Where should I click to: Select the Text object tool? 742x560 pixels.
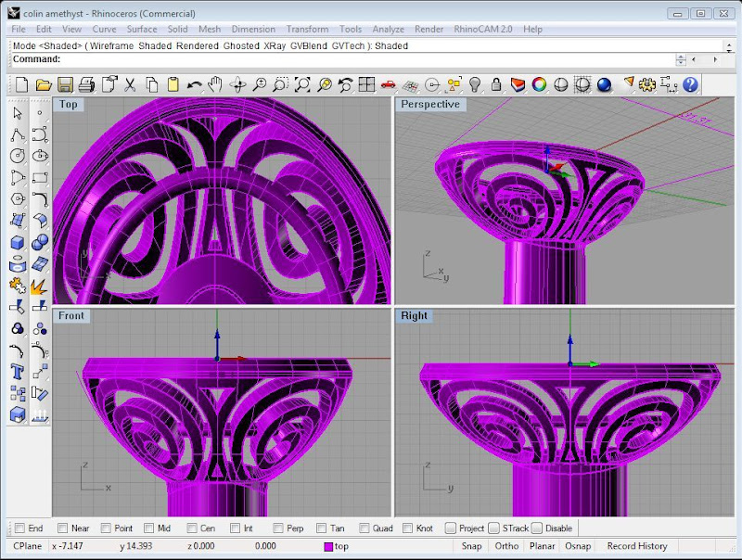click(x=18, y=371)
